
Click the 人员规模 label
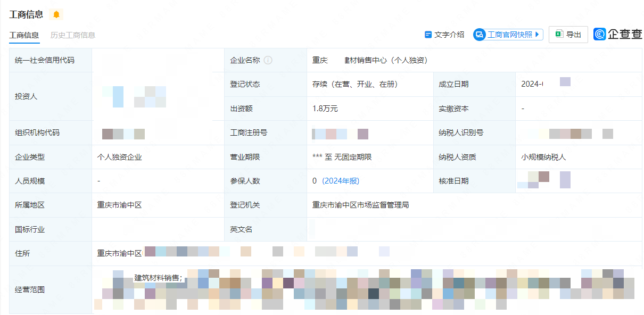tap(30, 181)
